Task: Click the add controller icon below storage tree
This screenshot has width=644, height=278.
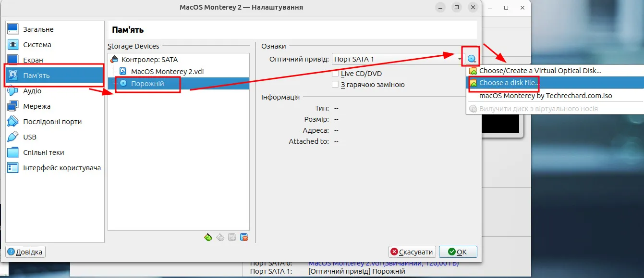Action: pos(208,237)
